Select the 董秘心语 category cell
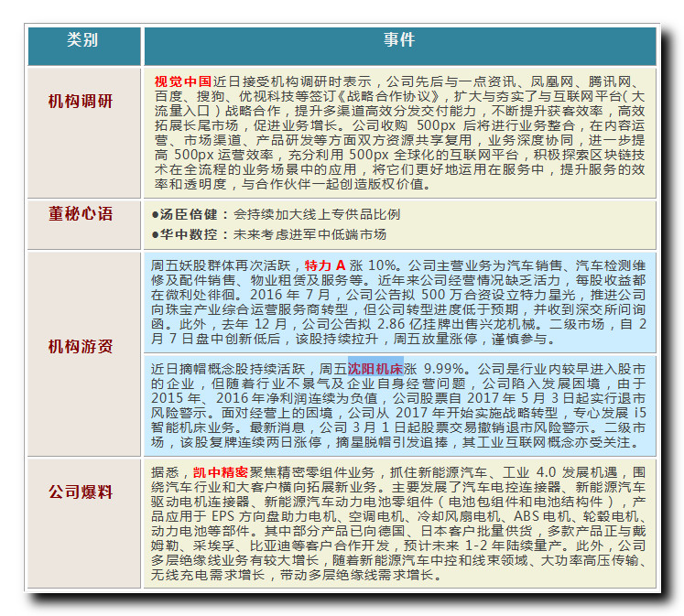 pos(83,225)
